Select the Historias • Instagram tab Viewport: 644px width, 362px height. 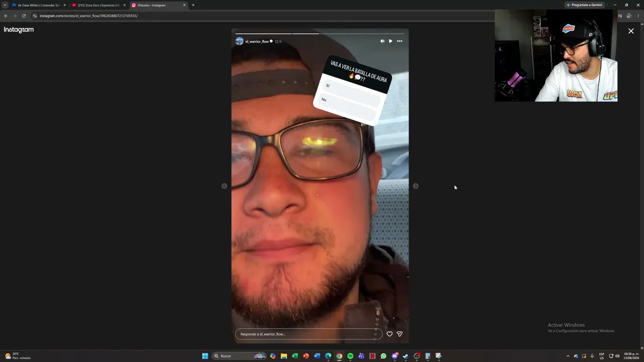click(158, 5)
